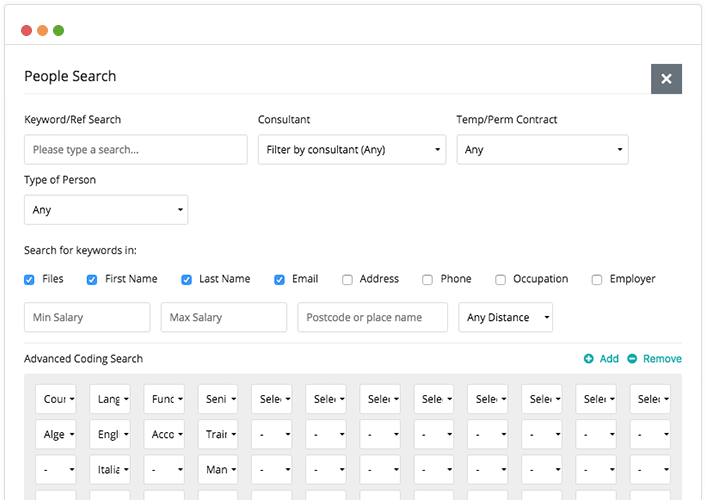Check the Employer checkbox
The image size is (707, 500).
597,280
